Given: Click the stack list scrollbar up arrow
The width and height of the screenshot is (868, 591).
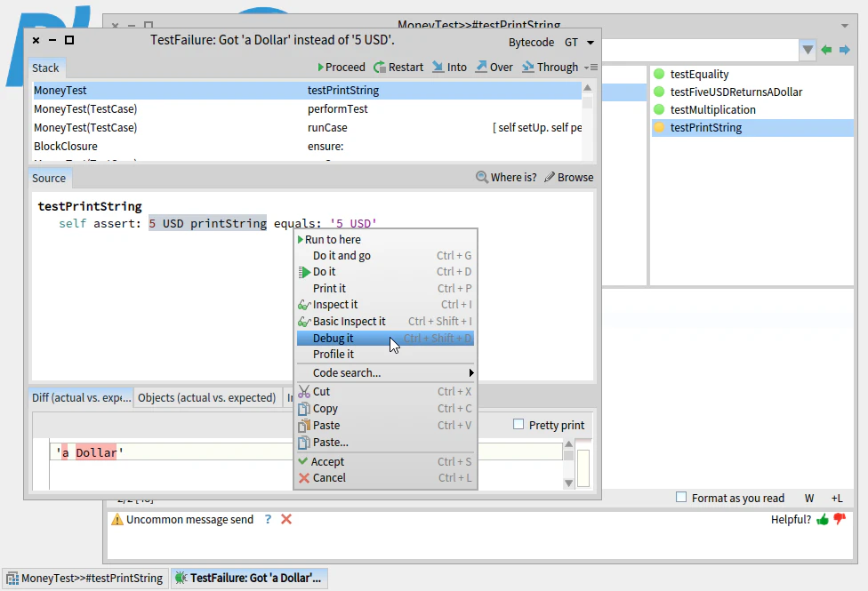Looking at the screenshot, I should tap(588, 88).
